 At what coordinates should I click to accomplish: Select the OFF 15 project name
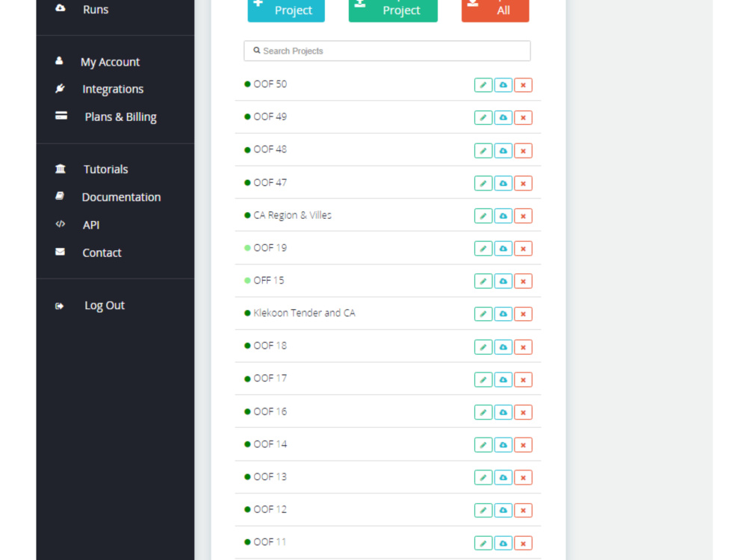click(269, 281)
